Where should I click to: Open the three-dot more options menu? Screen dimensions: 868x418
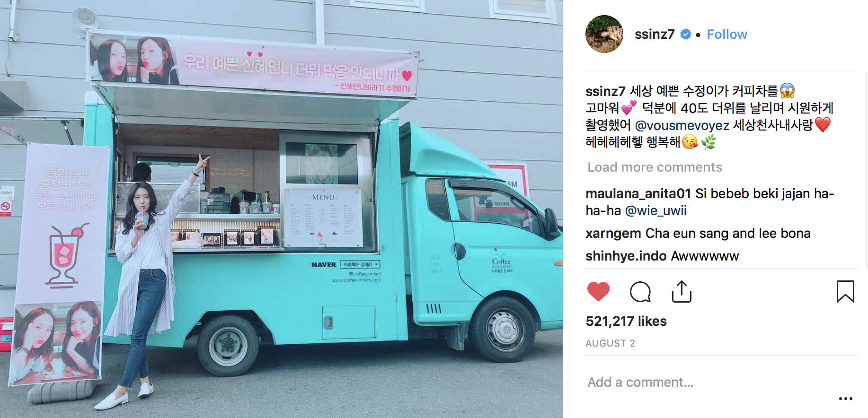[845, 399]
